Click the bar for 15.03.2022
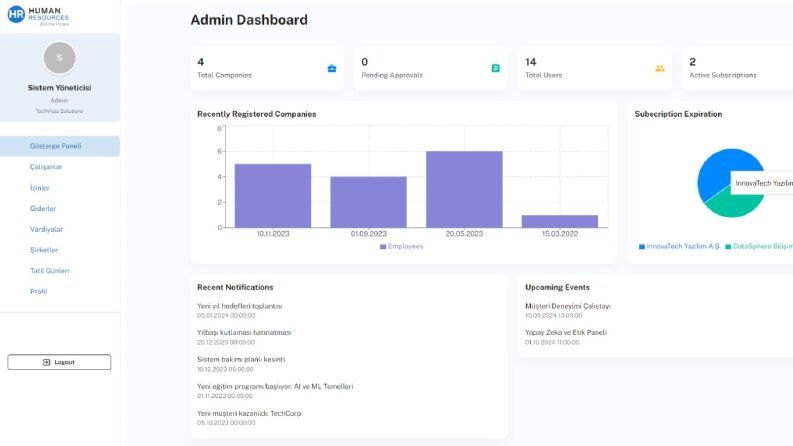 click(560, 221)
